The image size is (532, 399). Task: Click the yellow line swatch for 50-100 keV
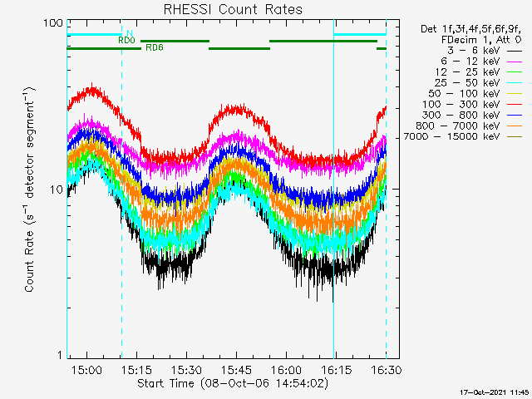[x=515, y=94]
